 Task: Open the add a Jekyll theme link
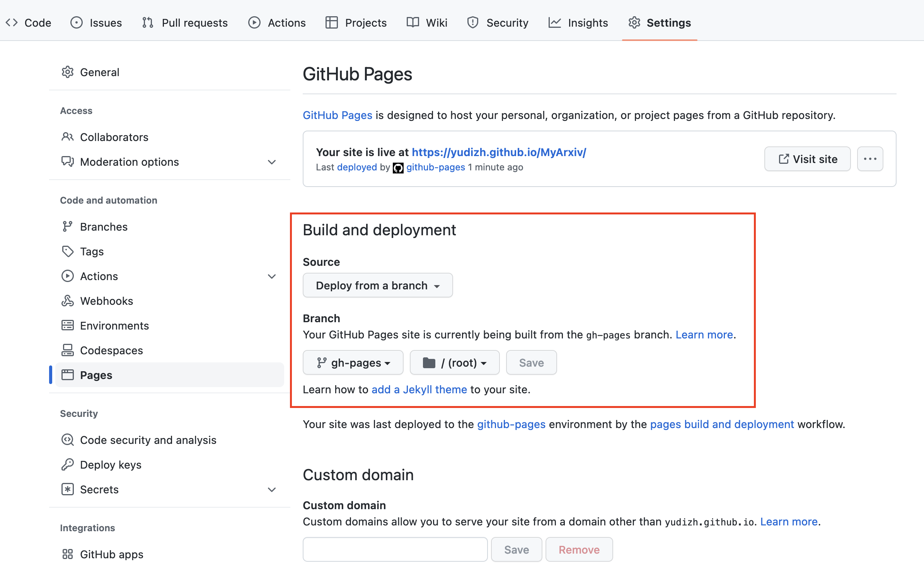pos(419,389)
